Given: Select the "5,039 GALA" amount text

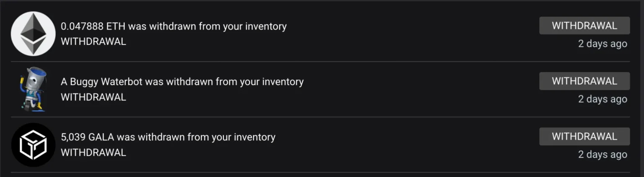Looking at the screenshot, I should click(x=87, y=137).
